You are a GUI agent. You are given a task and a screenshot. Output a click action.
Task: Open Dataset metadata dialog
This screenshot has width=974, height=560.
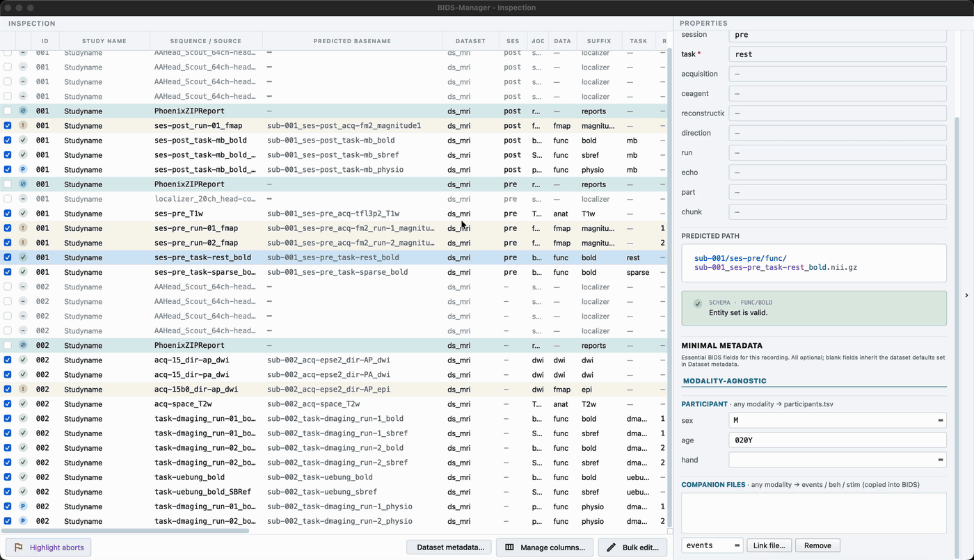click(x=450, y=547)
